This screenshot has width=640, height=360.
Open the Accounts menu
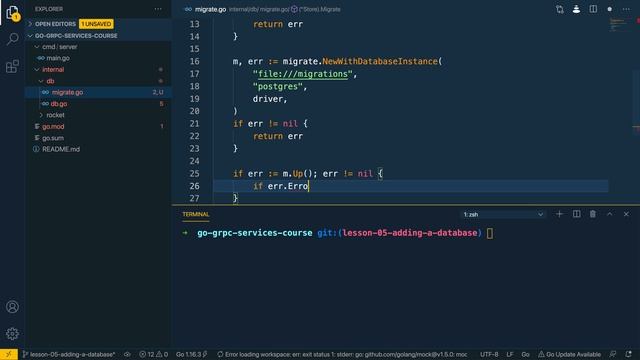click(12, 307)
